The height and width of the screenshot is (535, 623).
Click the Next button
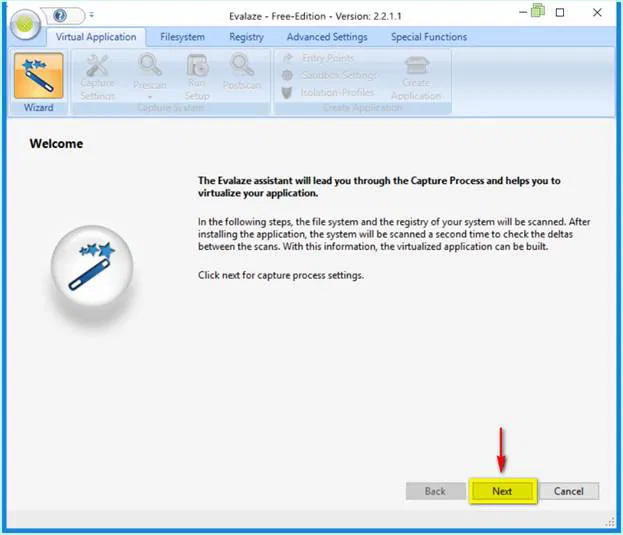[503, 491]
